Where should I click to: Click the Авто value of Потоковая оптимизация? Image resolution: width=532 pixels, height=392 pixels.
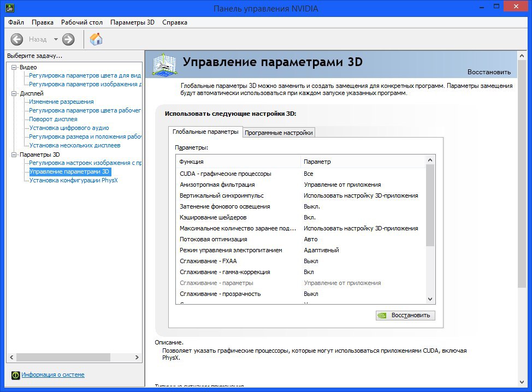310,239
